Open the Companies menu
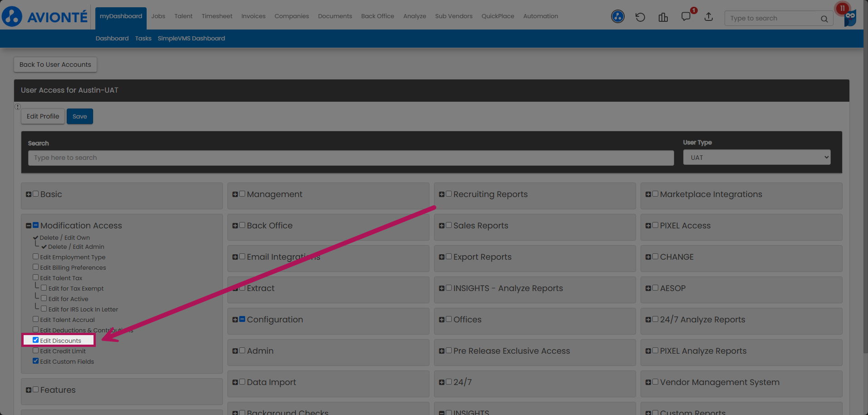Image resolution: width=868 pixels, height=415 pixels. coord(291,16)
